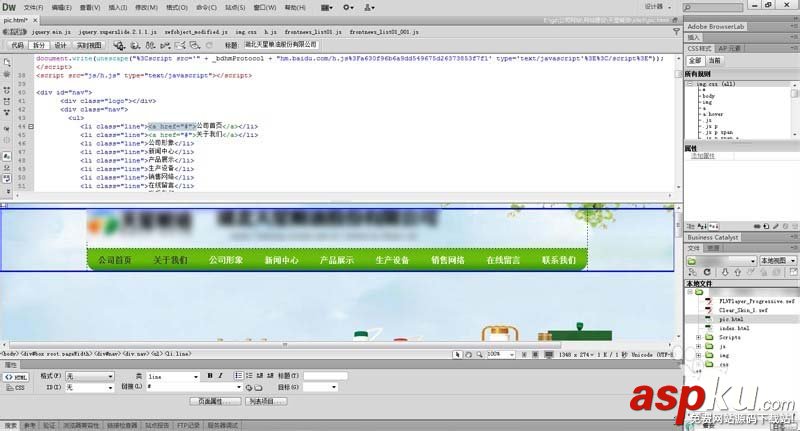The width and height of the screenshot is (800, 431).
Task: Switch to AP Elements tab
Action: tap(730, 48)
